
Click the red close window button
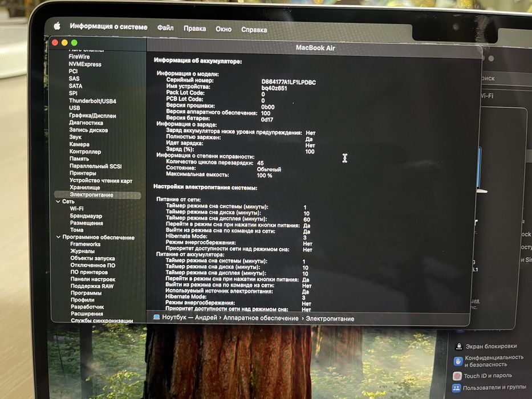[x=55, y=42]
